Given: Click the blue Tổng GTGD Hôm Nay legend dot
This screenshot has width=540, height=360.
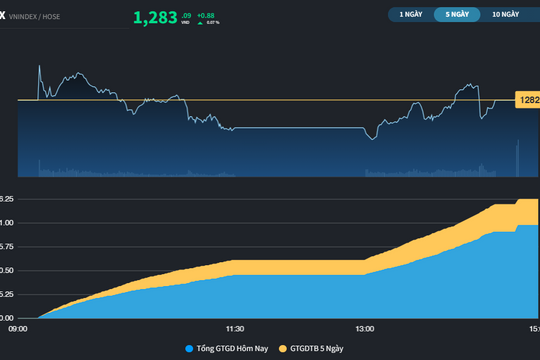Looking at the screenshot, I should 189,349.
